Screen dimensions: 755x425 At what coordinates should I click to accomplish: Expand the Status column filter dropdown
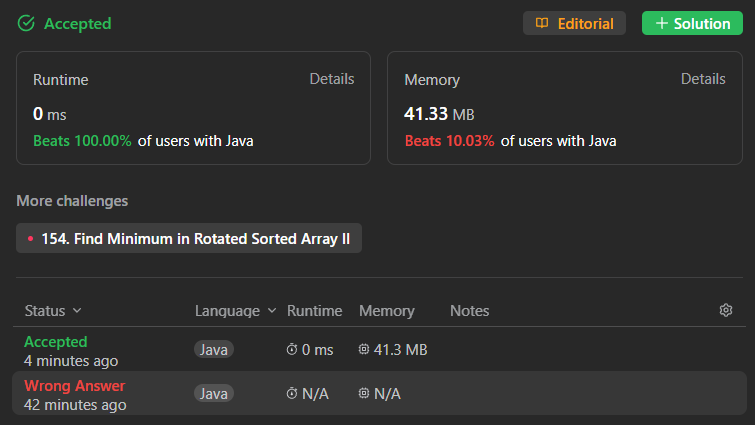click(x=77, y=311)
